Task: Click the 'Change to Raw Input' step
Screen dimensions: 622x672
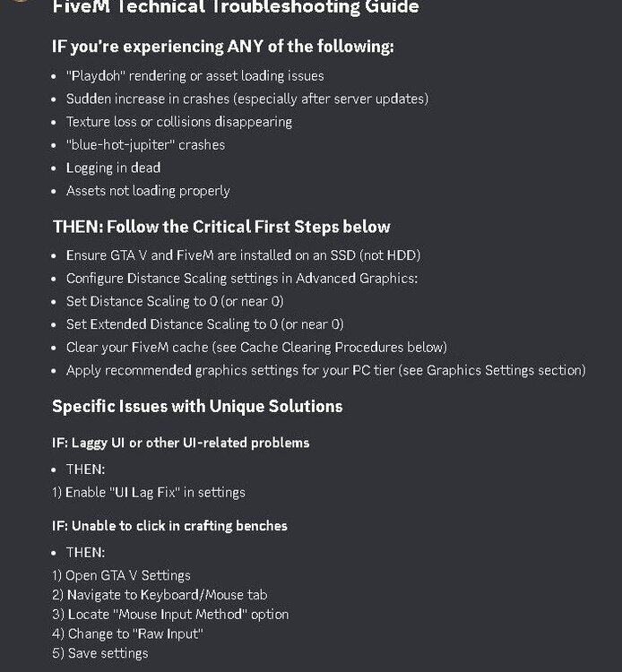Action: (128, 633)
